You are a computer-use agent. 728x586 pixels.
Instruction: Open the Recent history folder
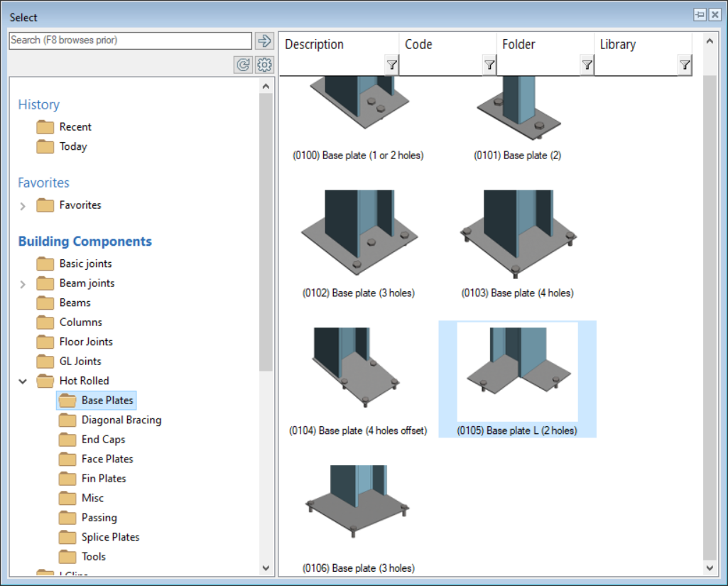pos(75,127)
